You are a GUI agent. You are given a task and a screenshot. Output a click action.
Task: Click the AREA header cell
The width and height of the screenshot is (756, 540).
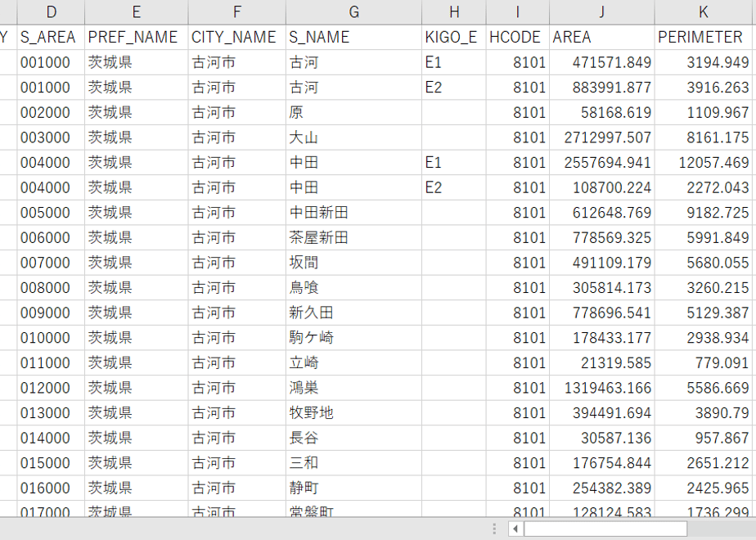point(601,37)
